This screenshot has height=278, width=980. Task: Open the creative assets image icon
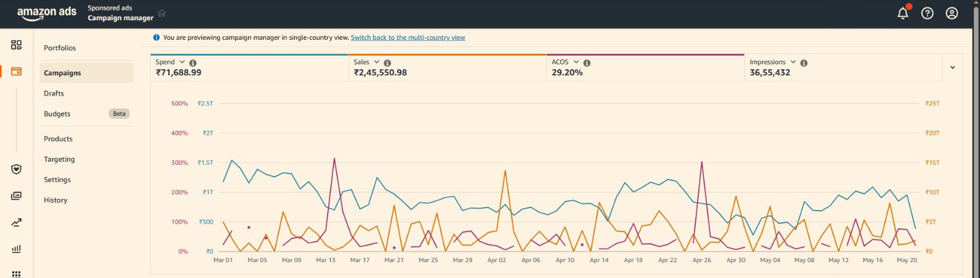click(x=17, y=196)
